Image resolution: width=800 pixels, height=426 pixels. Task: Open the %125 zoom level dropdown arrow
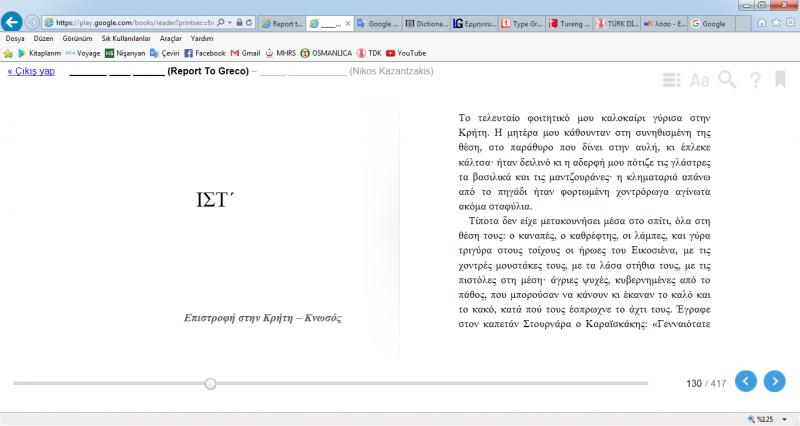pyautogui.click(x=784, y=419)
